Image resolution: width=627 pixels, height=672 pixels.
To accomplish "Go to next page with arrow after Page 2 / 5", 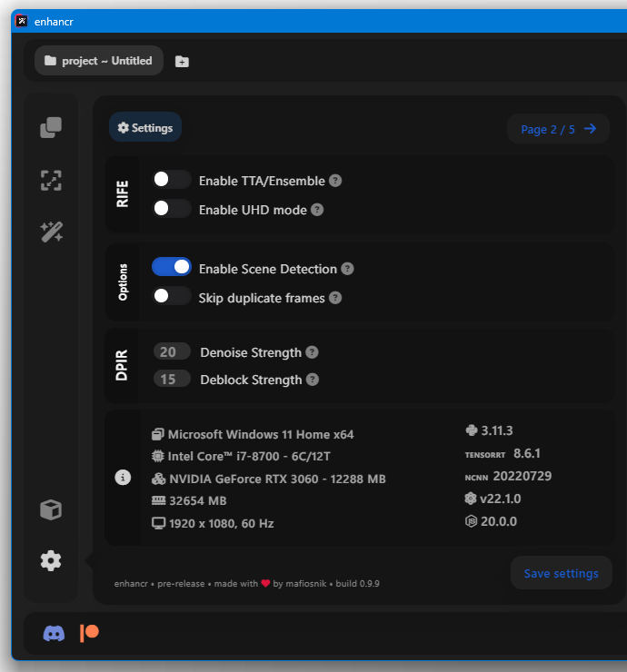I will pos(590,129).
